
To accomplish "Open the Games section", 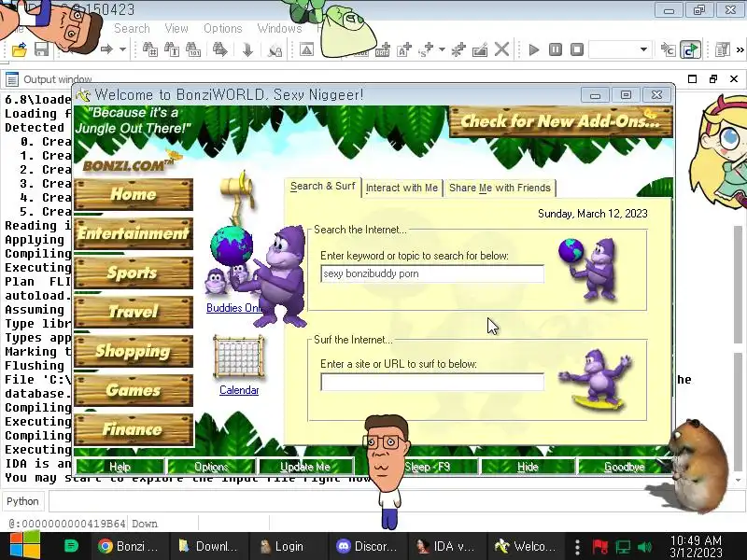I will click(x=134, y=390).
